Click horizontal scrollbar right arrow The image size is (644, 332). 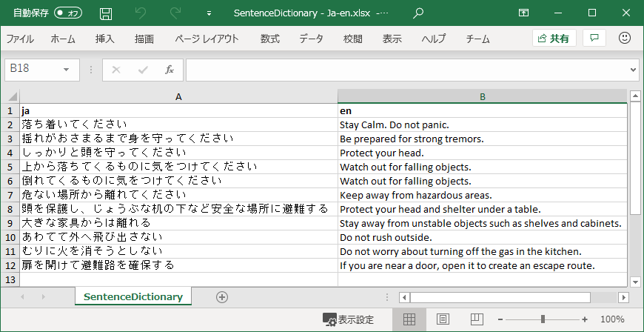click(x=623, y=297)
